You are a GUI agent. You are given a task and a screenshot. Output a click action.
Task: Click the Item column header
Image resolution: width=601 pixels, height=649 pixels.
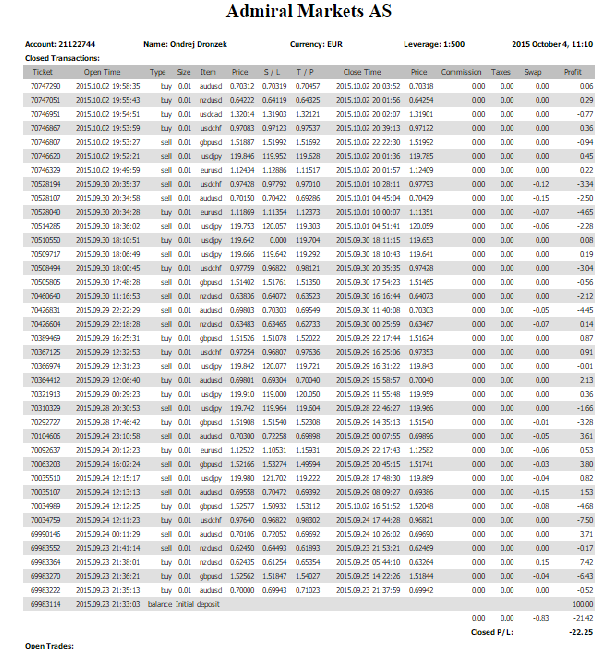[x=208, y=72]
